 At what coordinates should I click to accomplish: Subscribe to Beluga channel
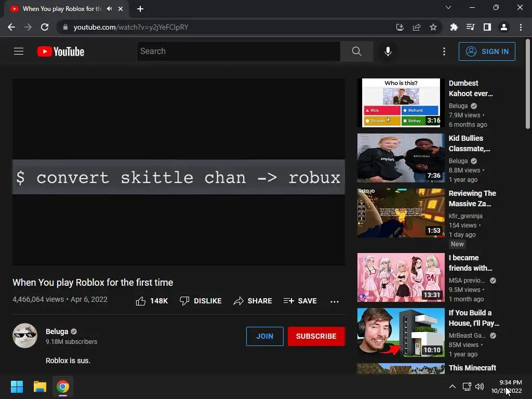pyautogui.click(x=316, y=336)
